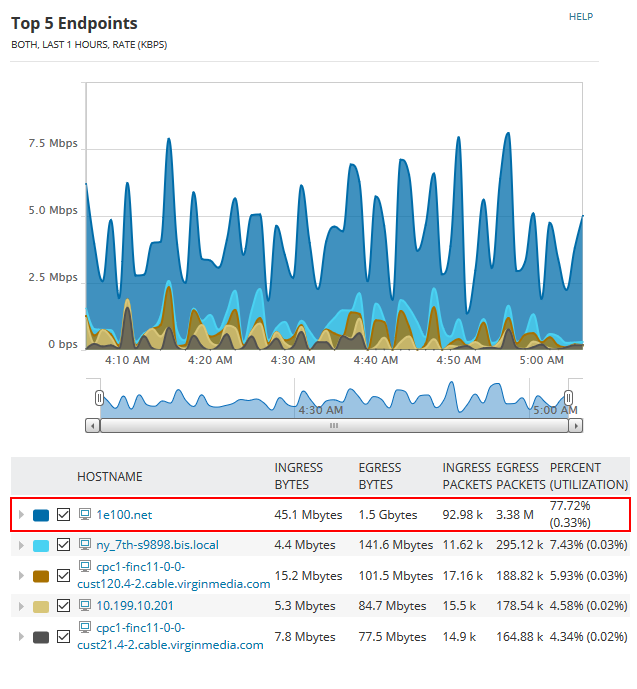Open the HELP link
637x689 pixels.
(x=580, y=17)
